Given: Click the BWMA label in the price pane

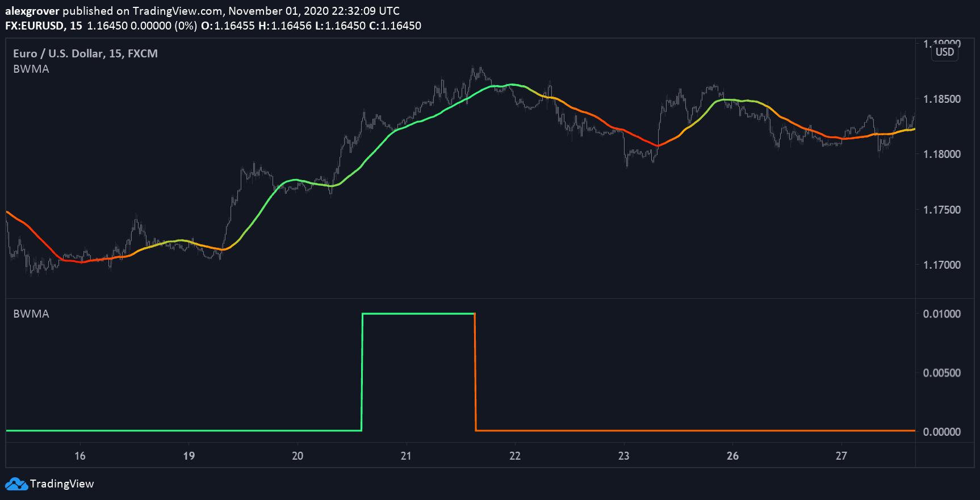Looking at the screenshot, I should click(x=31, y=69).
